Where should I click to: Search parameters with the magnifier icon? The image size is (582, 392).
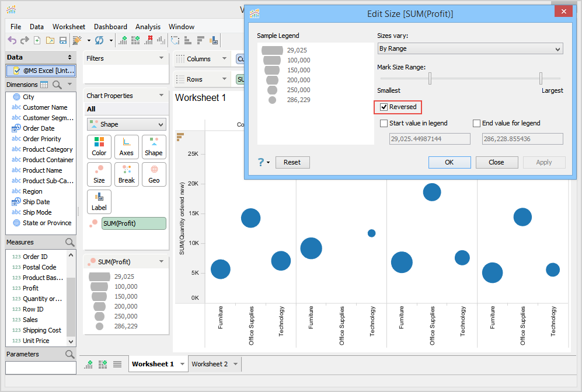[70, 354]
